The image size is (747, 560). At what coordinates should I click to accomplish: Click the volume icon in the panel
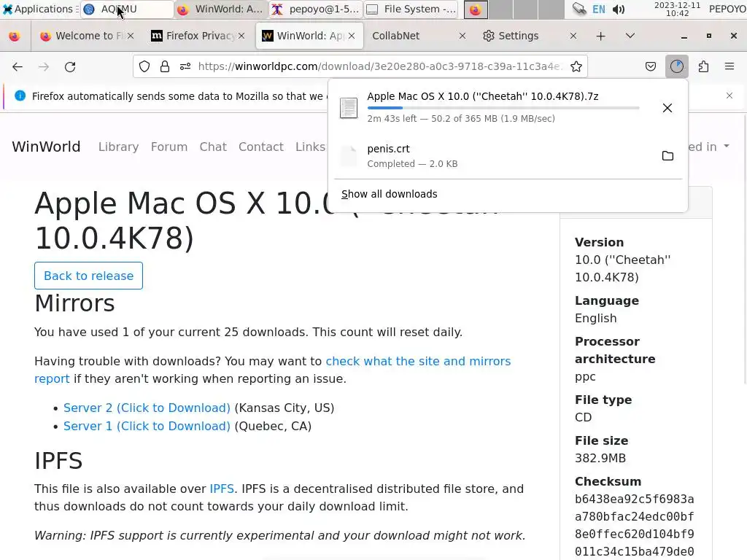[x=619, y=9]
